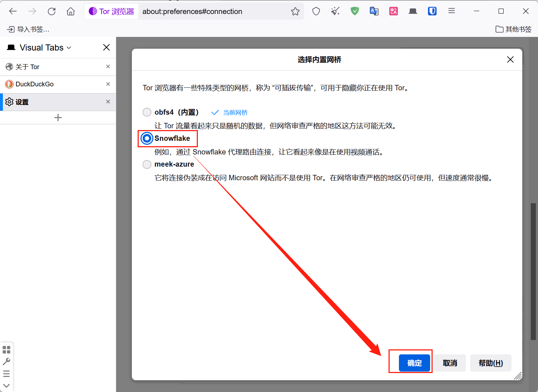The width and height of the screenshot is (538, 392).
Task: Click the list view icon in sidebar
Action: (x=6, y=374)
